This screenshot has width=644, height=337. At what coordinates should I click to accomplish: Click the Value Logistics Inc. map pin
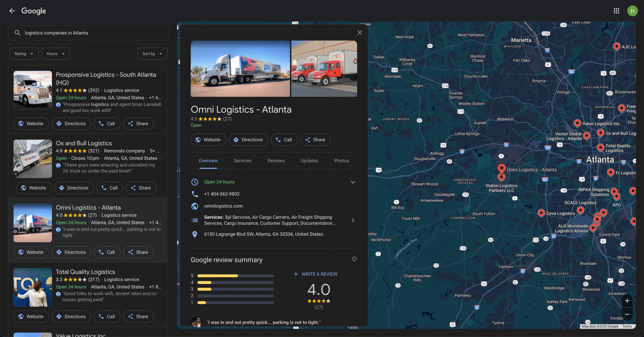tap(577, 123)
